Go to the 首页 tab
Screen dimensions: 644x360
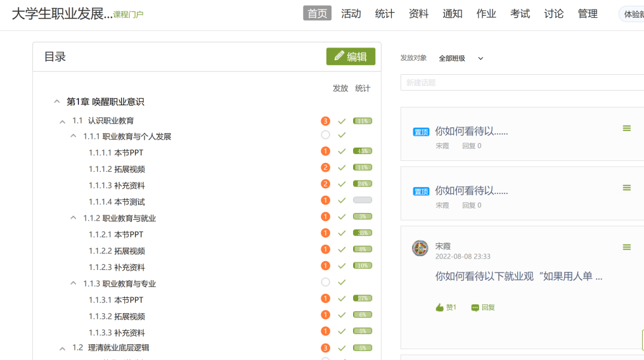(x=317, y=13)
